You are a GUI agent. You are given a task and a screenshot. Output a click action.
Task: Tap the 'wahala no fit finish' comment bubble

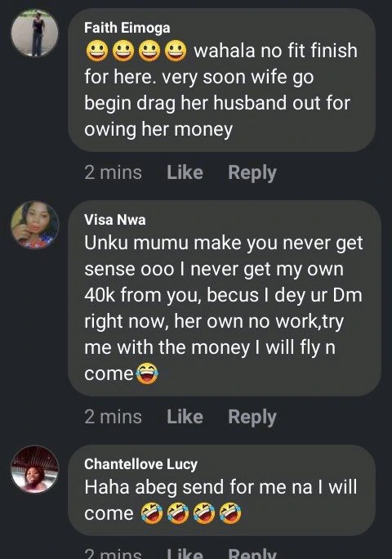[221, 80]
